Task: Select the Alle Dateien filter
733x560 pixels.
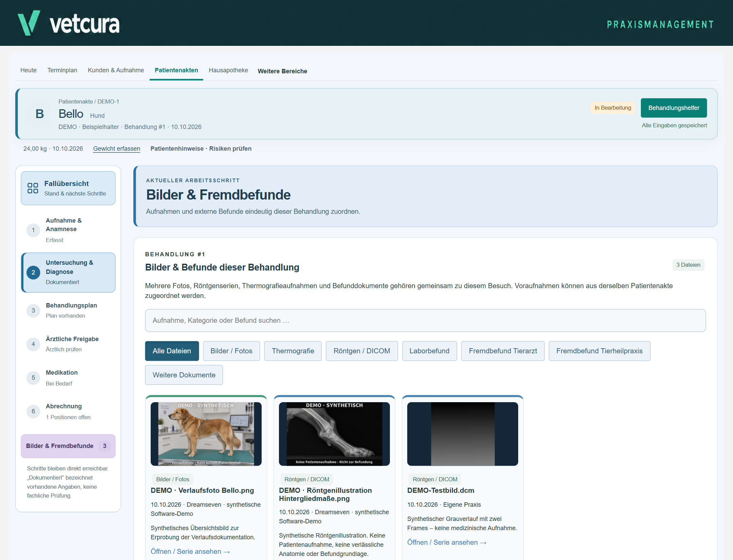Action: (x=172, y=351)
